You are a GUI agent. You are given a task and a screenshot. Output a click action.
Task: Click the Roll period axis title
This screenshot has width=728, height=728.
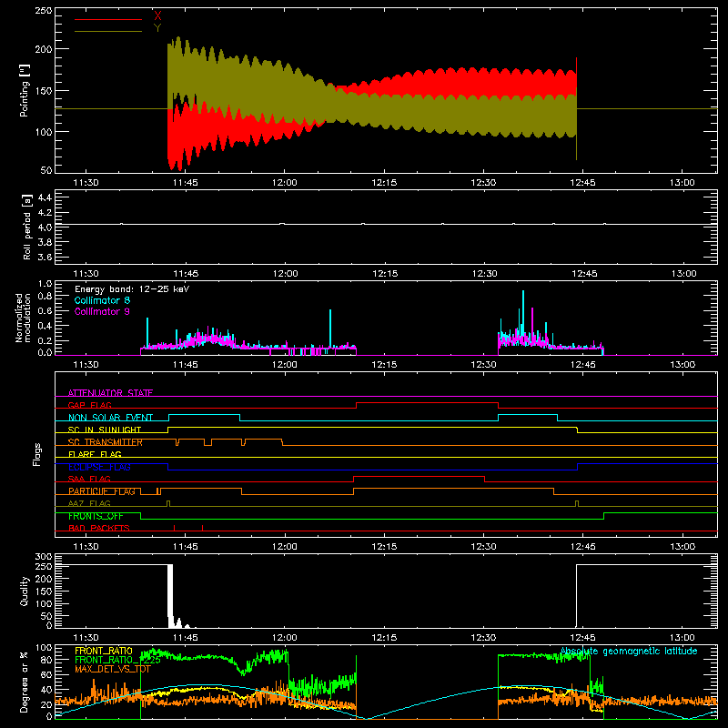pyautogui.click(x=26, y=227)
